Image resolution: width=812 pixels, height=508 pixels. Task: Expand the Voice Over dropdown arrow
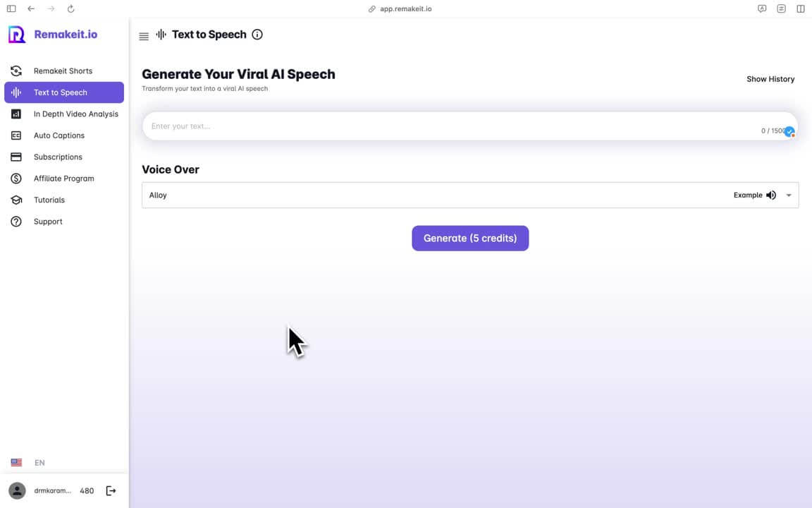point(789,195)
